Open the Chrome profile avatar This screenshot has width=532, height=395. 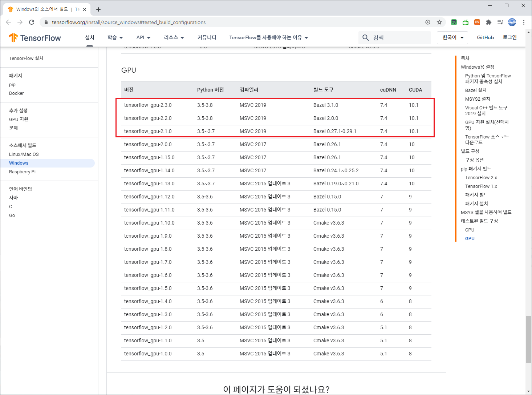[512, 22]
